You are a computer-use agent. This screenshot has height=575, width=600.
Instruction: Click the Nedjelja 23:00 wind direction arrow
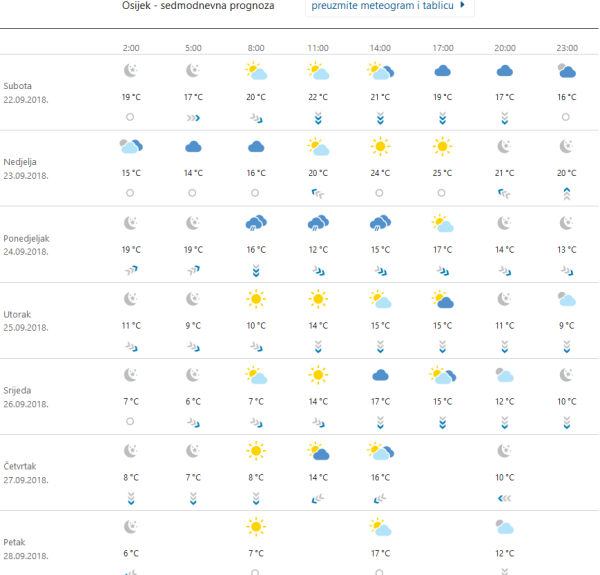coord(566,193)
